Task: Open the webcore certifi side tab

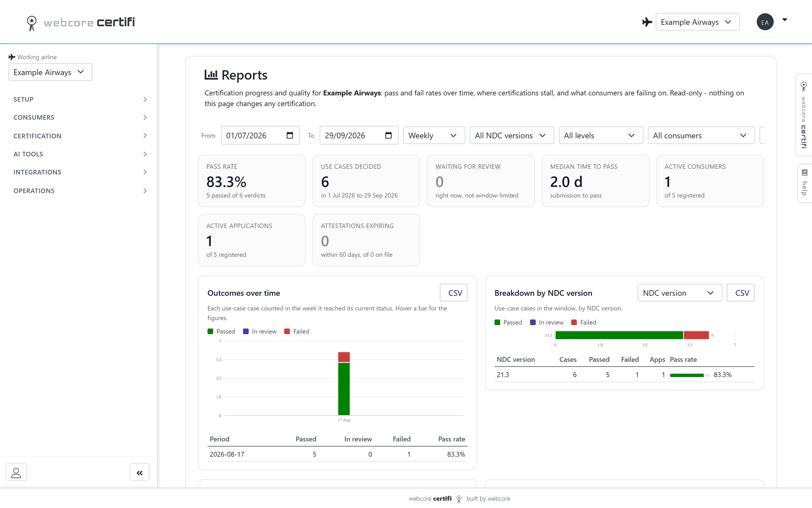Action: tap(804, 115)
